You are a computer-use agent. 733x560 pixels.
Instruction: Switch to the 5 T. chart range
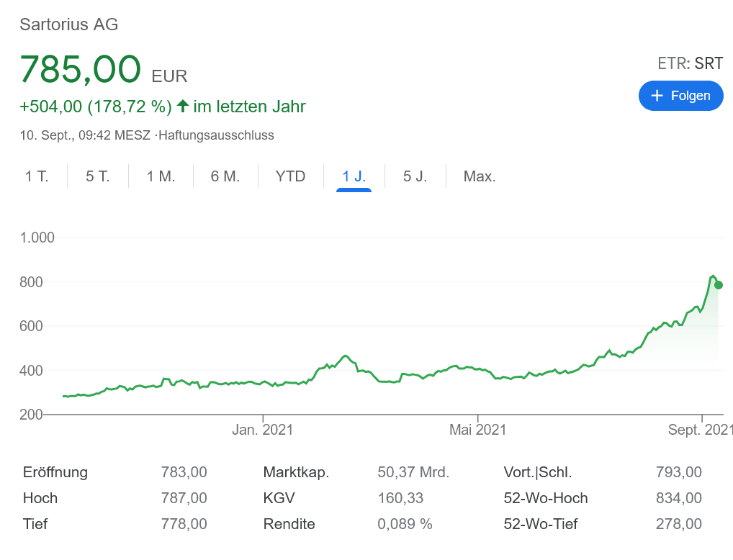[98, 176]
